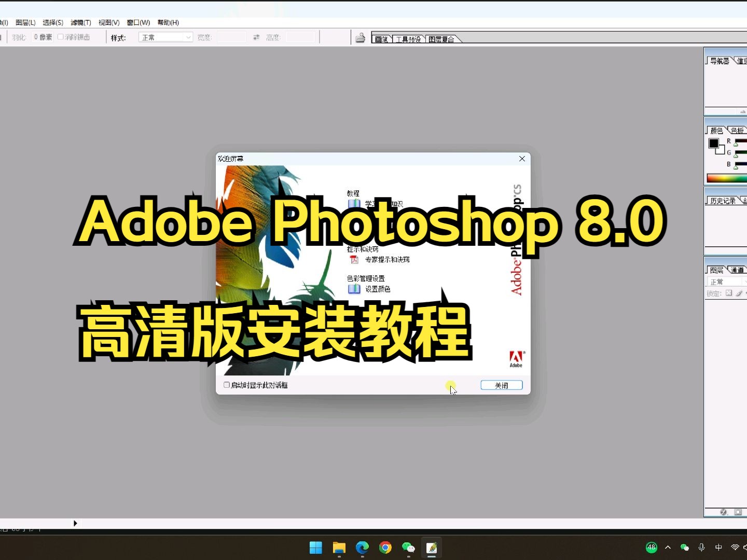Toggle lock transparent pixels in Layers panel
Image resolution: width=747 pixels, height=560 pixels.
[x=729, y=292]
